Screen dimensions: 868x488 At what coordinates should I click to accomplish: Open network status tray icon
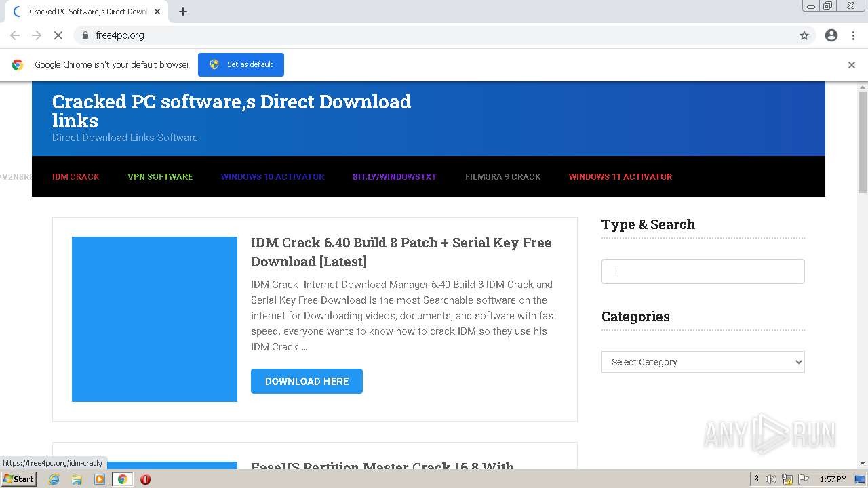(x=787, y=479)
